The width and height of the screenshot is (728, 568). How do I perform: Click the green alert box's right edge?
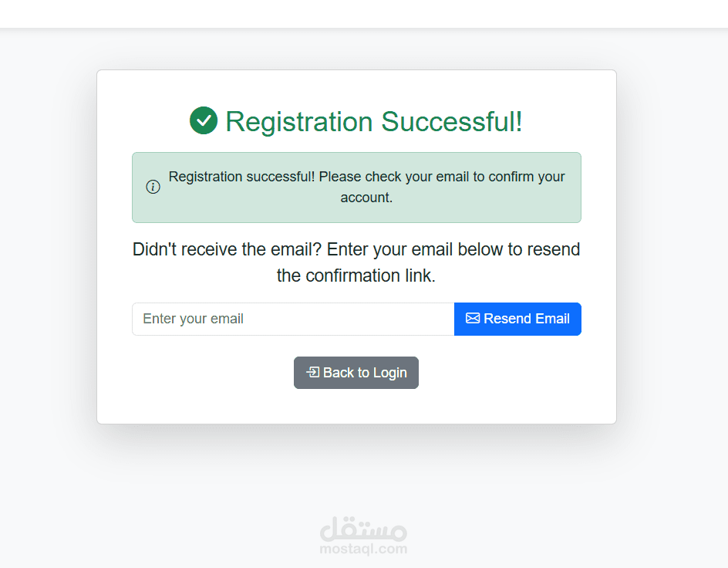[579, 188]
